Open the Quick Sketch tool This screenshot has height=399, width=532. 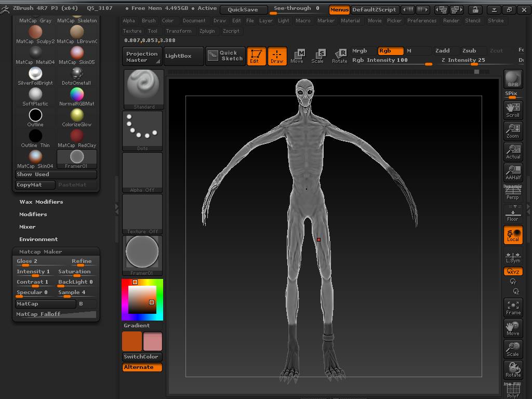(x=225, y=56)
